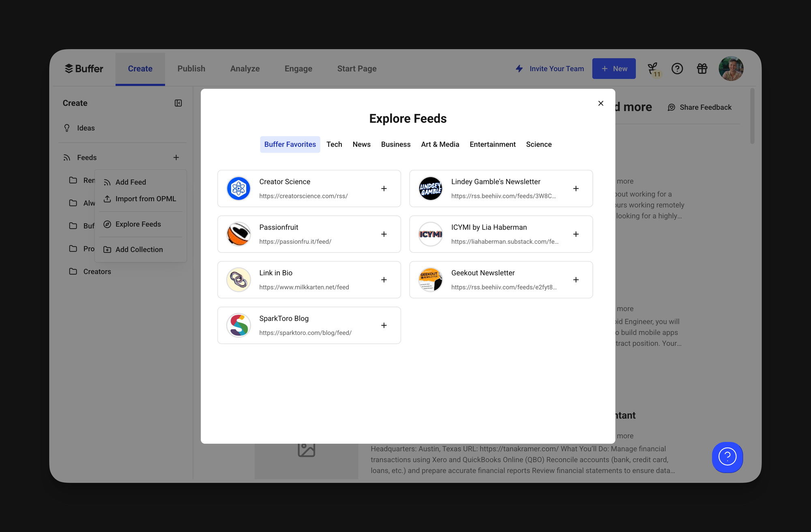811x532 pixels.
Task: Select the Science category tab
Action: point(539,144)
